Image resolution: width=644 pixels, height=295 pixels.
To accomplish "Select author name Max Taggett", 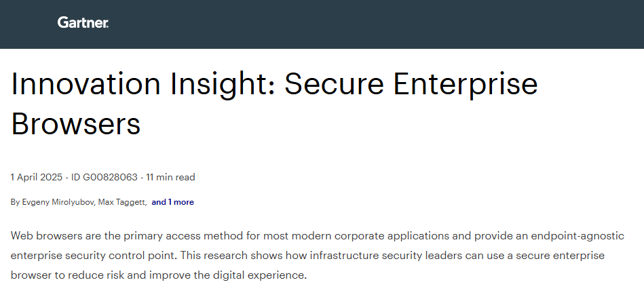I will point(121,202).
